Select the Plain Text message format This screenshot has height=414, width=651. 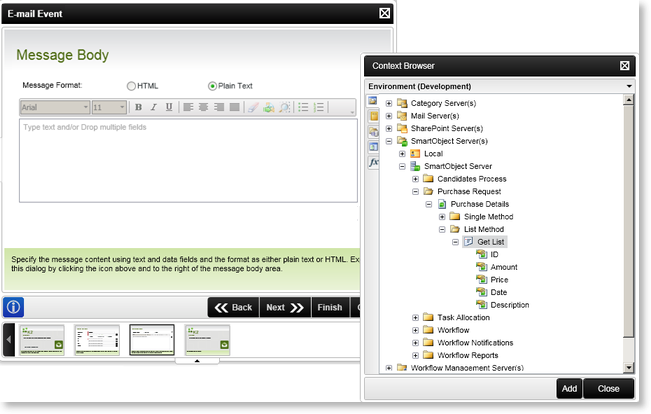(x=212, y=86)
